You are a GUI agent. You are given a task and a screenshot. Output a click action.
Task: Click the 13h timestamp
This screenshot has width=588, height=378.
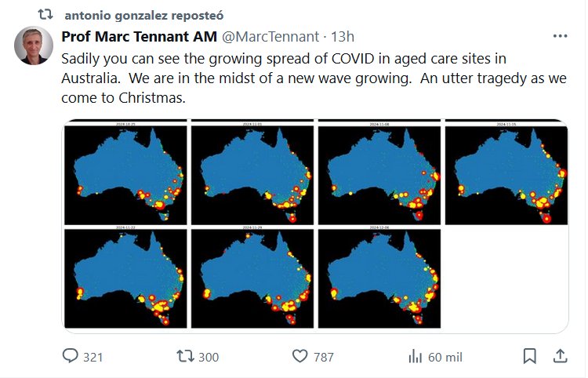(343, 37)
